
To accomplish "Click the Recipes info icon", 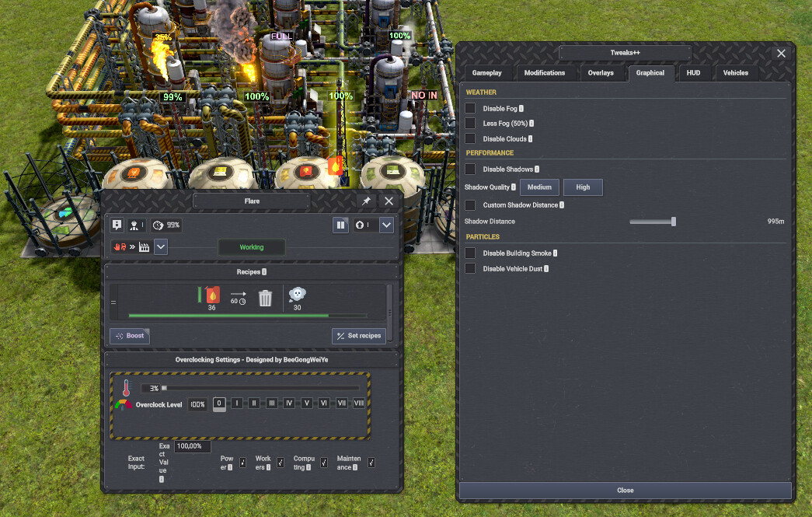I will [264, 272].
